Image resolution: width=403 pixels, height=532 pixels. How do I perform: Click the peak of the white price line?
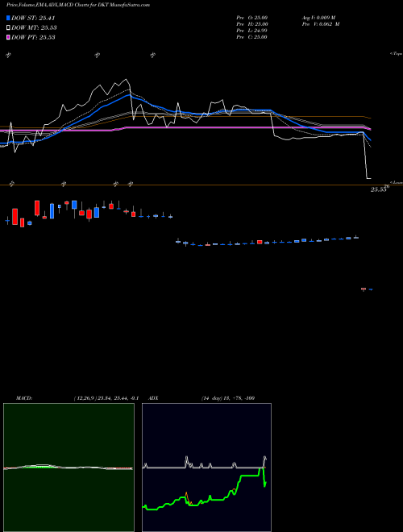tap(127, 79)
